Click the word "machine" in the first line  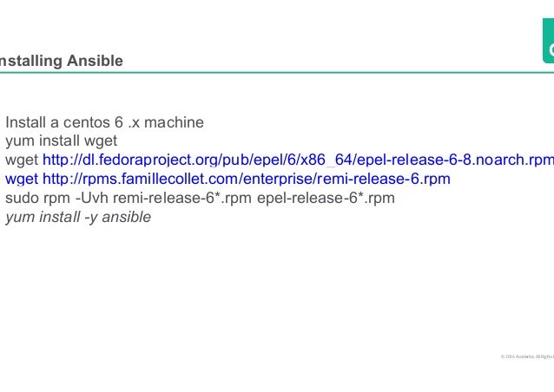point(174,122)
